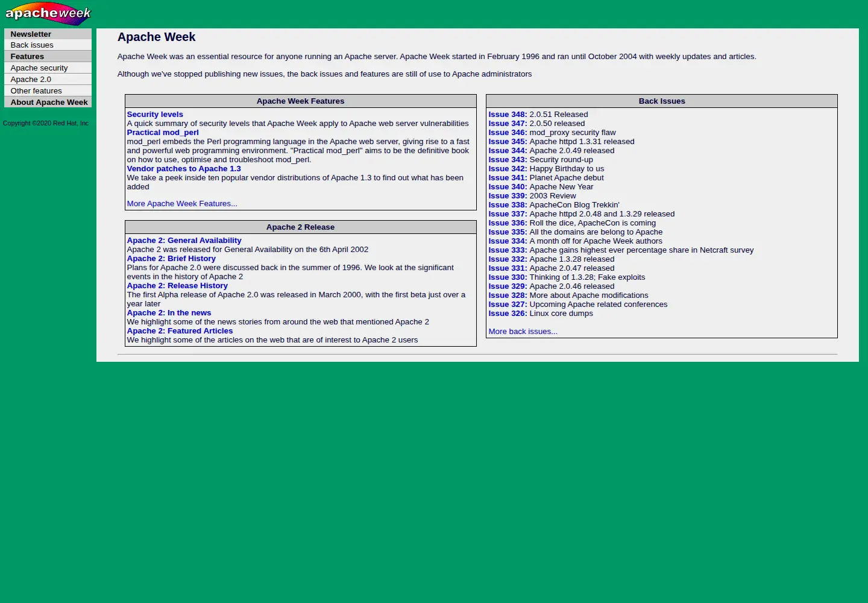Open Apache 2: Brief History link

point(171,259)
